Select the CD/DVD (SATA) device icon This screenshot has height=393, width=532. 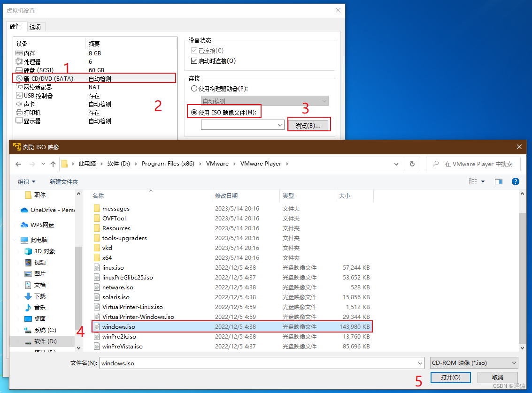[x=19, y=79]
